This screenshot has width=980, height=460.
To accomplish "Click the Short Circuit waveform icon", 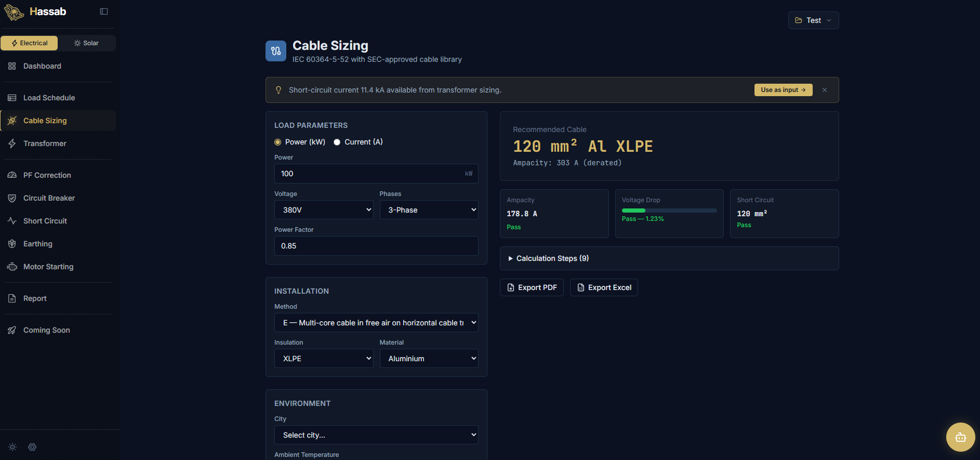I will coord(12,221).
